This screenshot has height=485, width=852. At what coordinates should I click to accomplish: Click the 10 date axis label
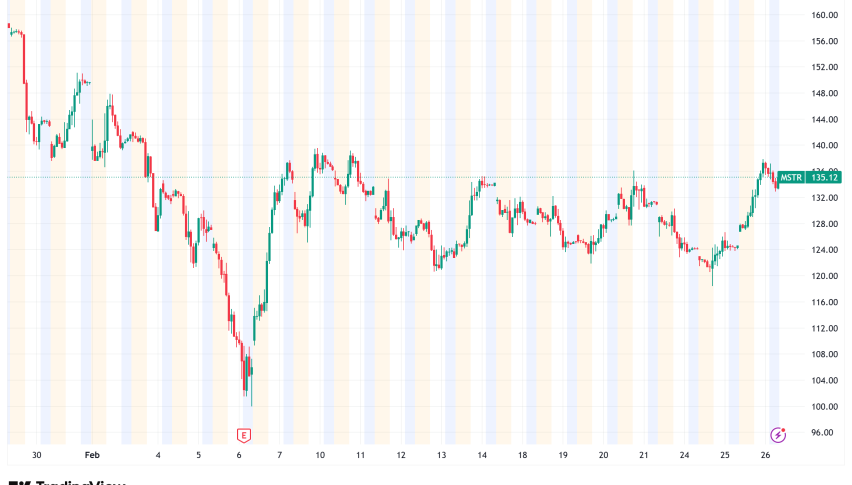[x=320, y=455]
